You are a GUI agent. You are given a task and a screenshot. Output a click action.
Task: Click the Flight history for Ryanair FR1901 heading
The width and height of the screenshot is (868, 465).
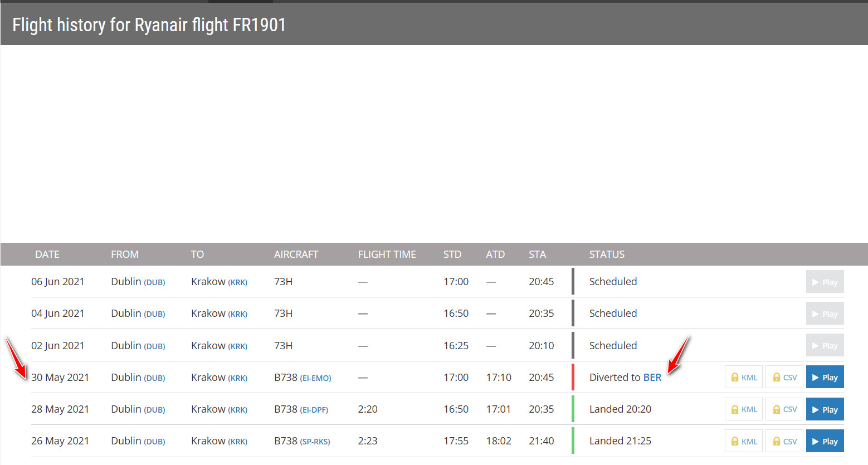point(149,25)
